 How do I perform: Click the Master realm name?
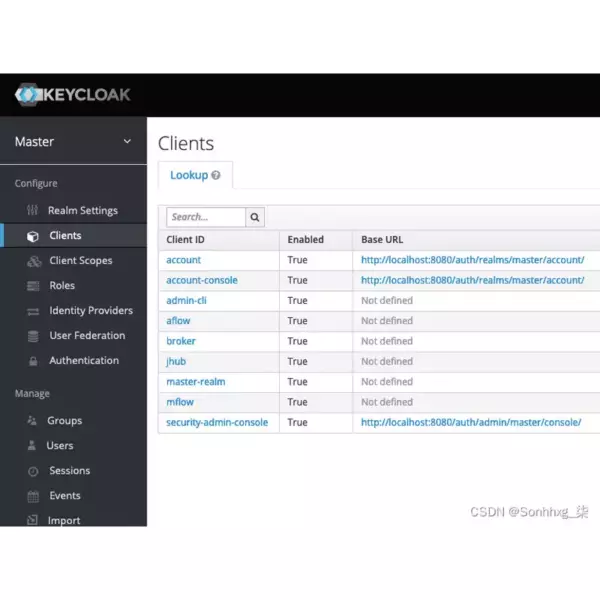coord(34,142)
